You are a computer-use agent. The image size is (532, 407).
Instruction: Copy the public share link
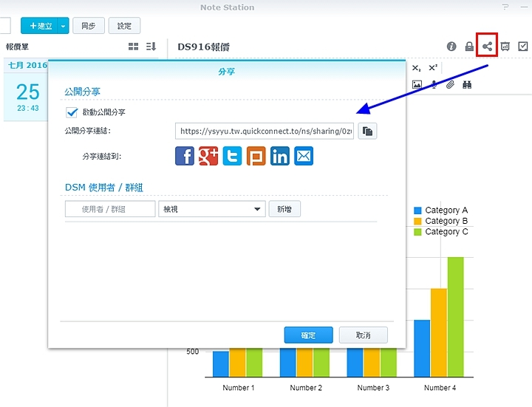pyautogui.click(x=367, y=131)
